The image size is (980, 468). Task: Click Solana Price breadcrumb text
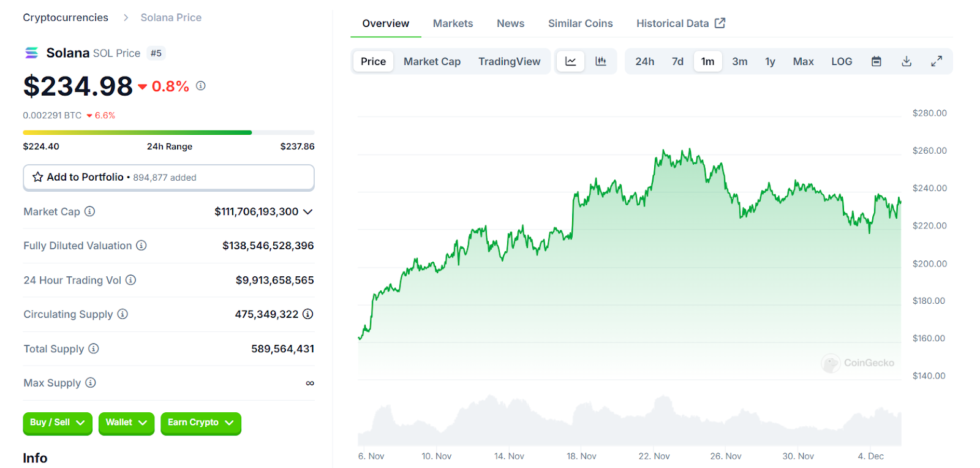coord(171,18)
